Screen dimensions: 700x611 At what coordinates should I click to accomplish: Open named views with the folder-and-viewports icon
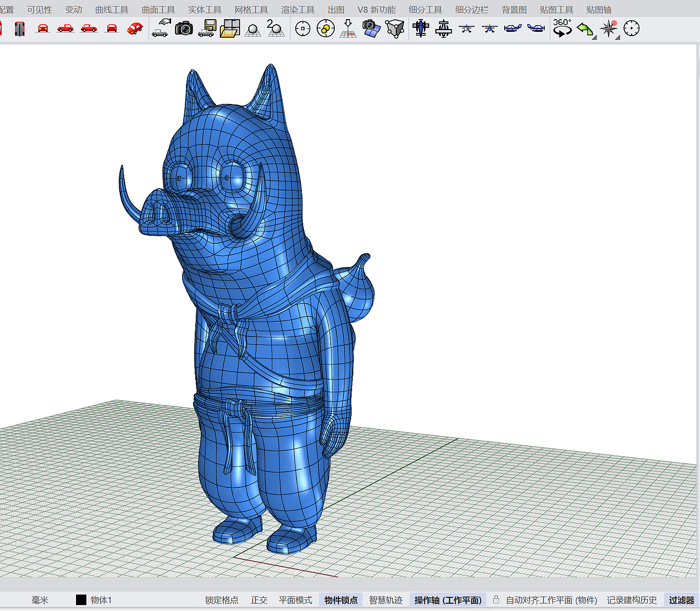[x=230, y=28]
